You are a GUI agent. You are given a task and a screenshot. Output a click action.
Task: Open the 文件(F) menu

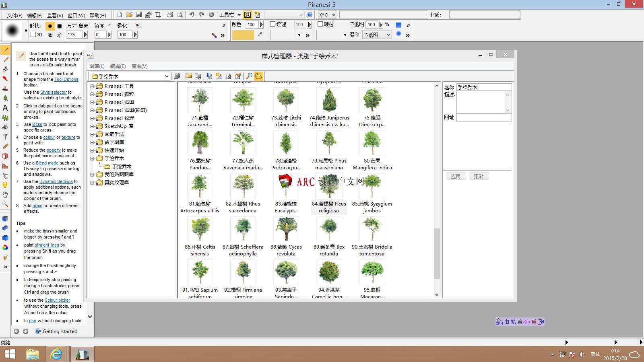click(14, 15)
